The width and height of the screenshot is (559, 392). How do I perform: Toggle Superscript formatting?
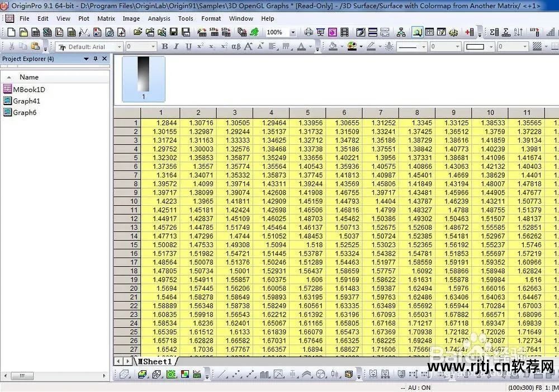point(200,46)
